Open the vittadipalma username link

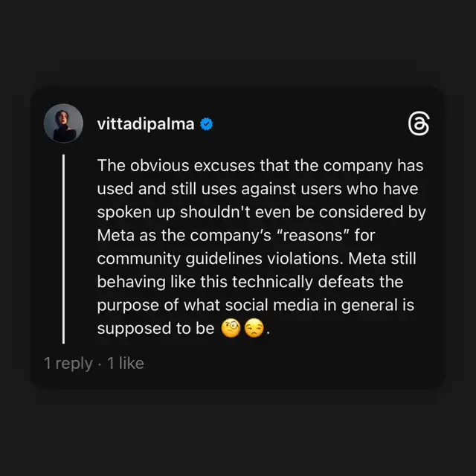coord(146,124)
